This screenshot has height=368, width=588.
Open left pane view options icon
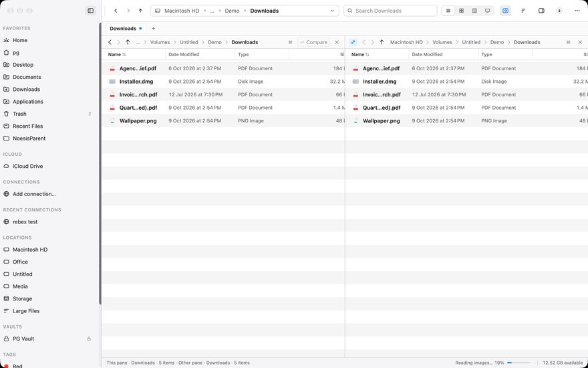[x=290, y=42]
